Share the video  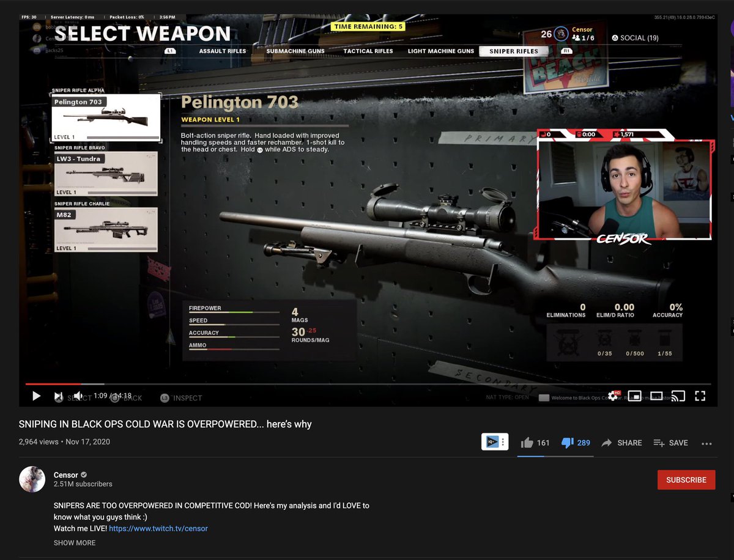coord(621,443)
